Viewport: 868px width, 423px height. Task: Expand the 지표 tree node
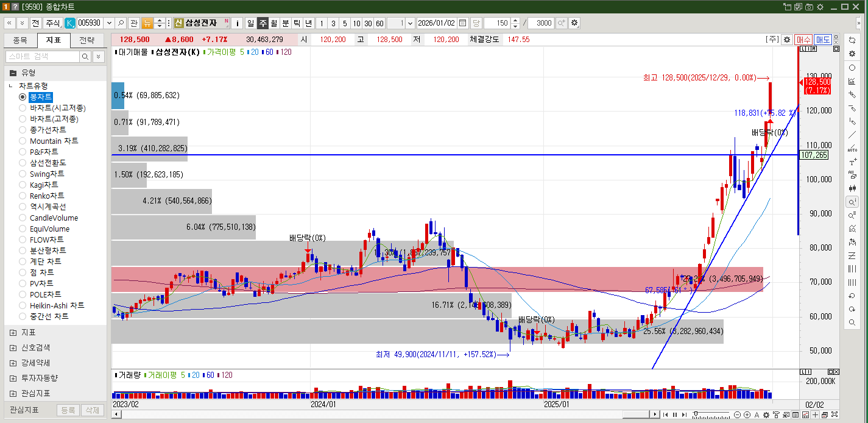pos(13,333)
